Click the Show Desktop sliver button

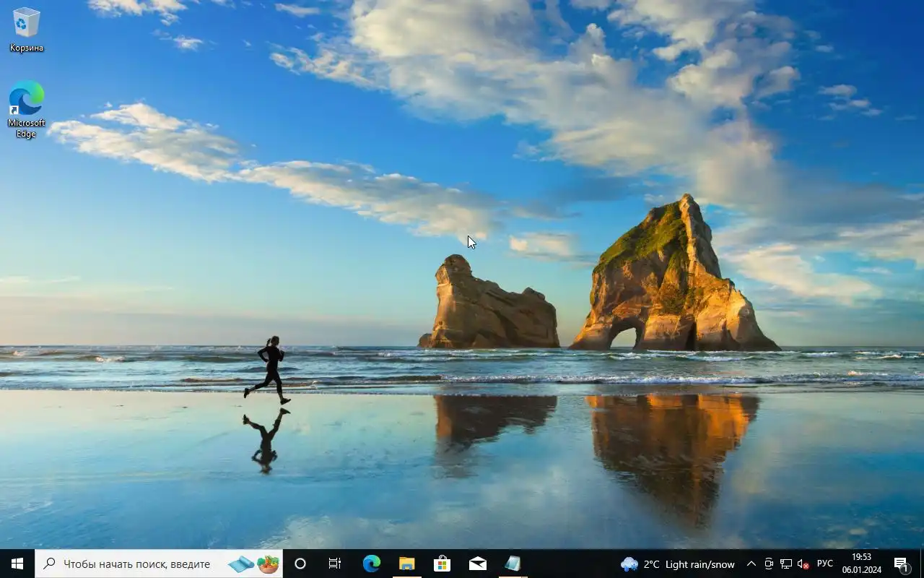click(922, 564)
